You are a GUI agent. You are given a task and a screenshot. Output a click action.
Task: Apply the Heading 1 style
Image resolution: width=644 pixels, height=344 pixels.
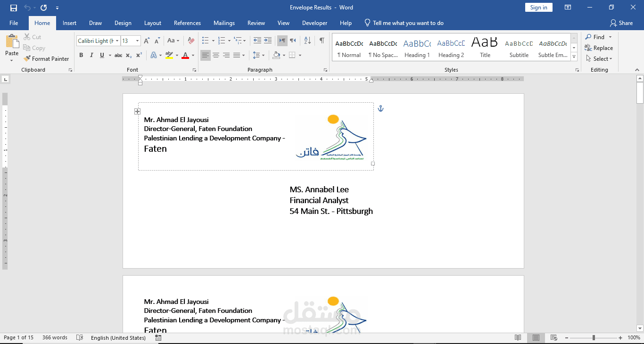tap(417, 48)
